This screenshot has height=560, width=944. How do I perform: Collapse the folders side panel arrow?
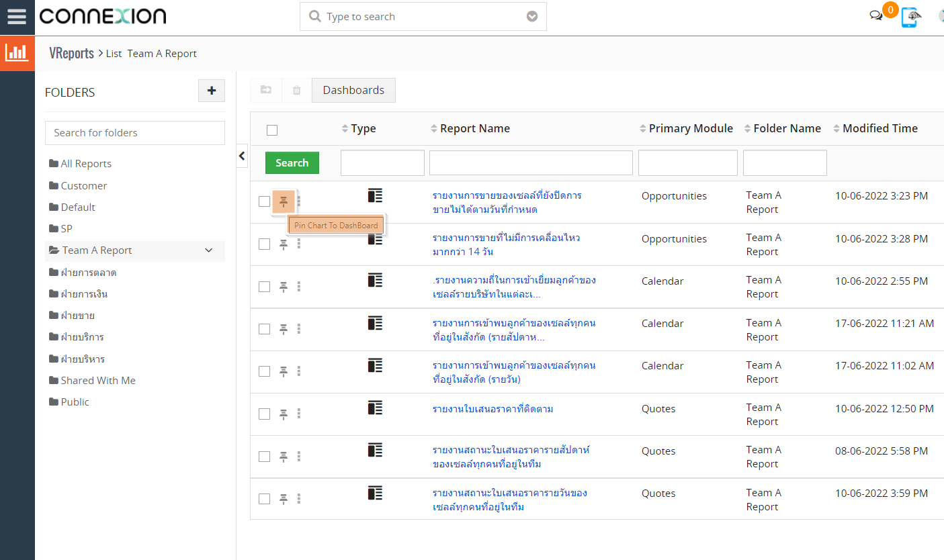click(242, 156)
